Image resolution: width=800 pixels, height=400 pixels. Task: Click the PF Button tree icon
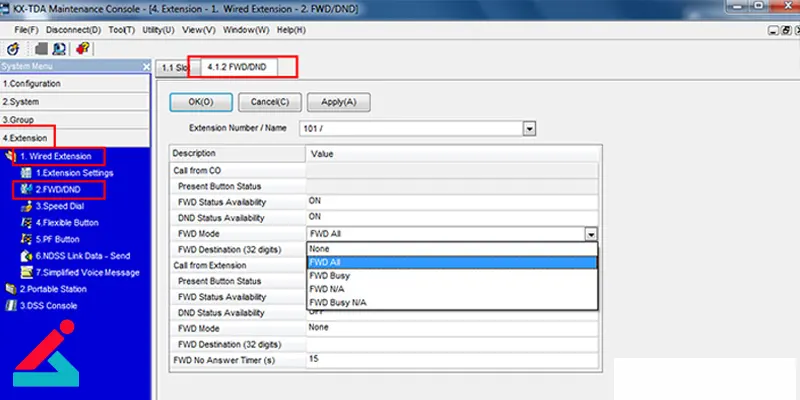click(x=27, y=239)
